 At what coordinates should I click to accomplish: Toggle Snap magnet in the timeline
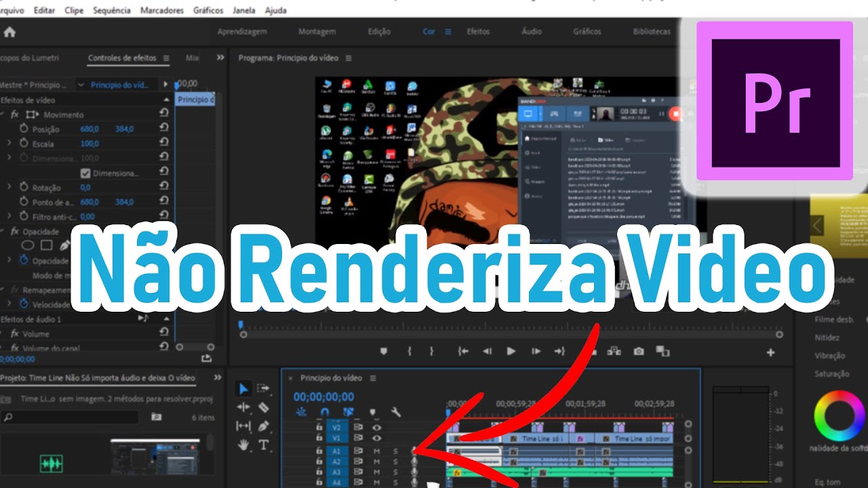[325, 411]
